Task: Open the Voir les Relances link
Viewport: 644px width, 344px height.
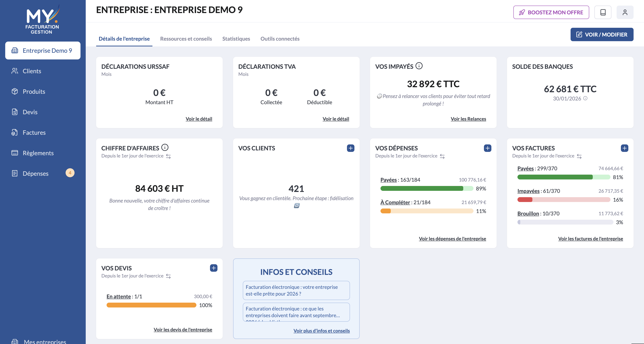Action: pos(468,119)
